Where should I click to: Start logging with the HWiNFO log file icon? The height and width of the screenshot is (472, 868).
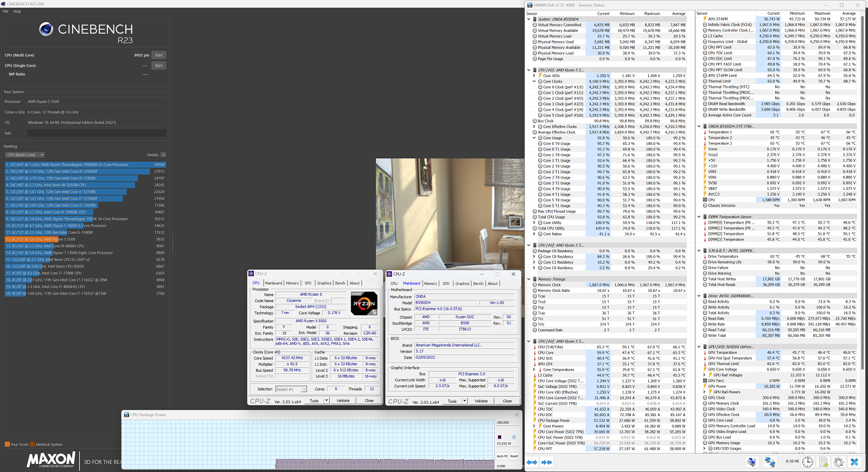(x=824, y=462)
